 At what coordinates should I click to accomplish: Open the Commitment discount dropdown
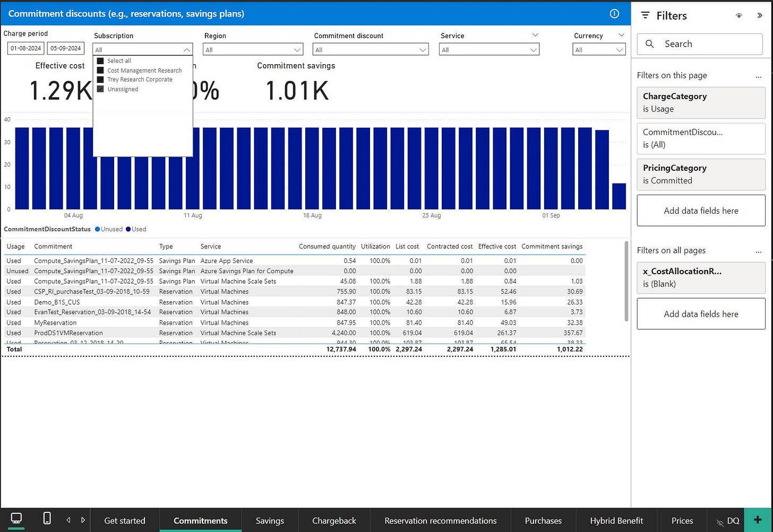(x=371, y=50)
